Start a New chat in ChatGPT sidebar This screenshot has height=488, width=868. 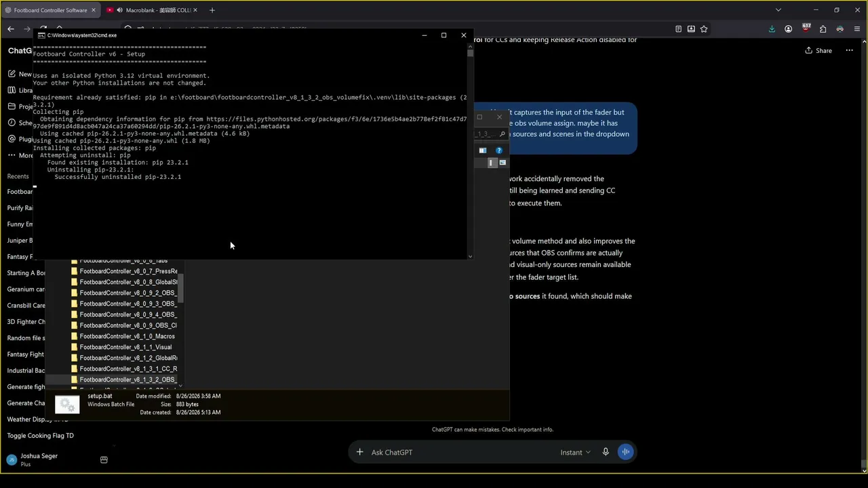pyautogui.click(x=20, y=74)
